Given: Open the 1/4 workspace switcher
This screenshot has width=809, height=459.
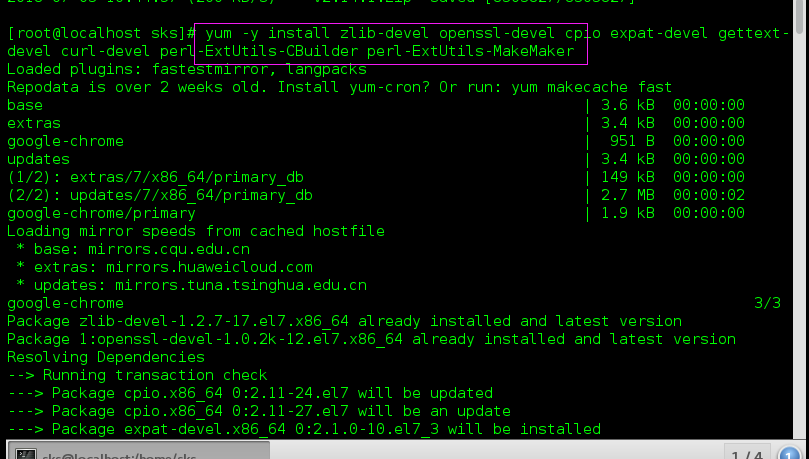Looking at the screenshot, I should pos(747,452).
